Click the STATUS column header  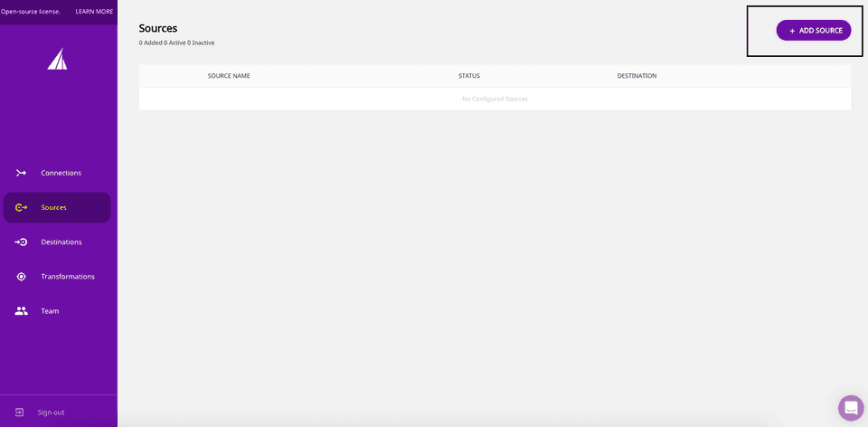click(x=469, y=76)
